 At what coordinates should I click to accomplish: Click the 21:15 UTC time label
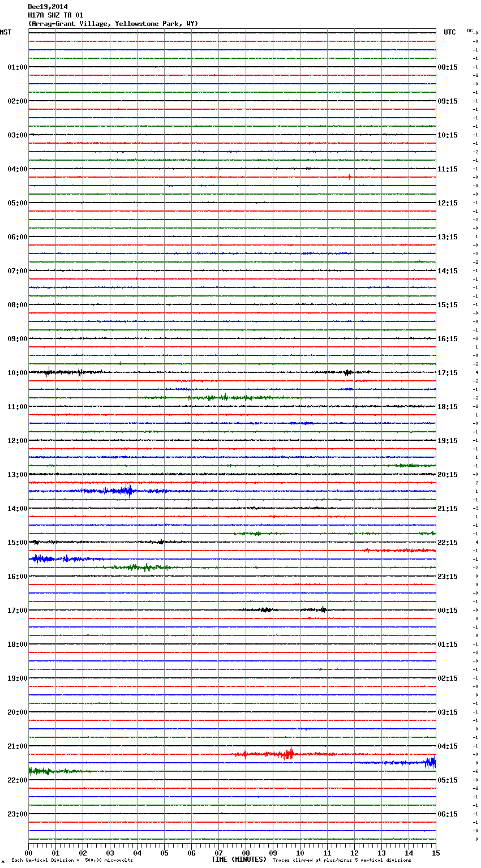pos(448,509)
